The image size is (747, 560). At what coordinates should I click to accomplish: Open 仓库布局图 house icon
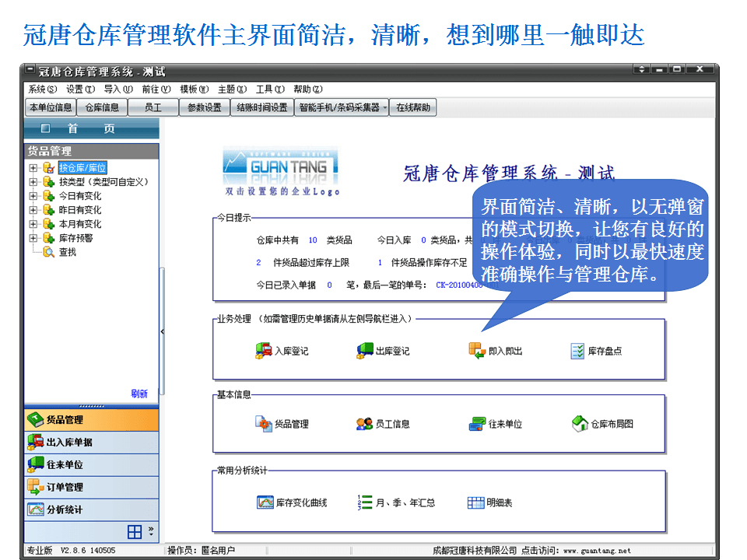pyautogui.click(x=580, y=423)
